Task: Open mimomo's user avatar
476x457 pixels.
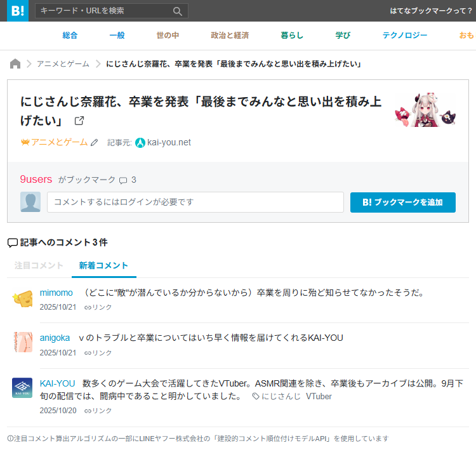Action: (x=23, y=298)
